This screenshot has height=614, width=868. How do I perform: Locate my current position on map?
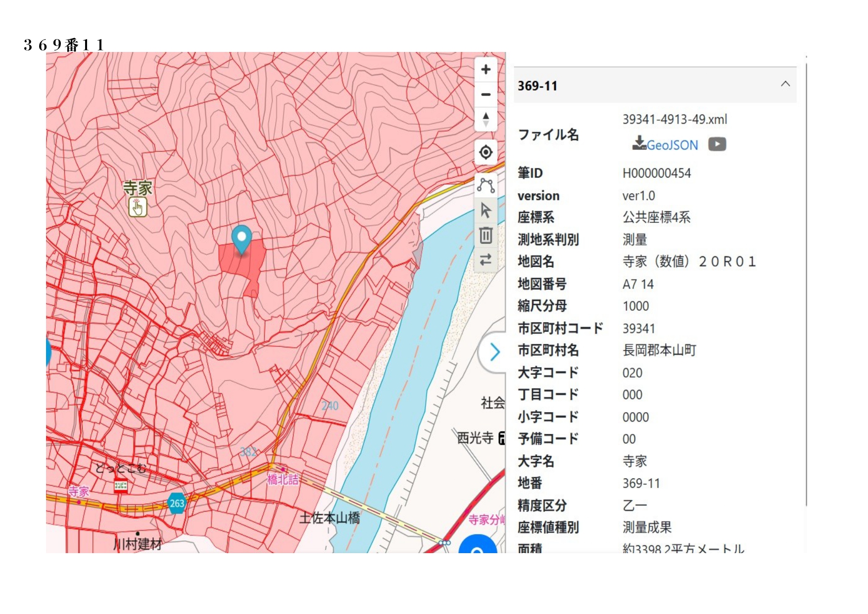pos(485,152)
